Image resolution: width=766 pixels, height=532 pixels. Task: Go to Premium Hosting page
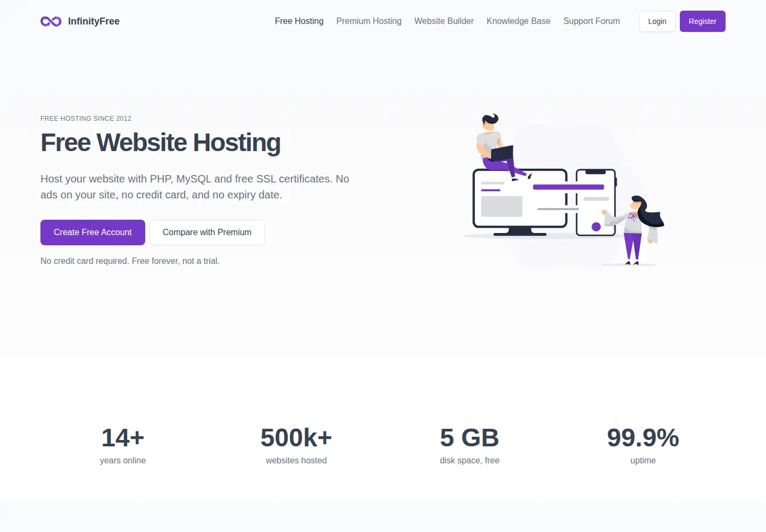click(369, 21)
